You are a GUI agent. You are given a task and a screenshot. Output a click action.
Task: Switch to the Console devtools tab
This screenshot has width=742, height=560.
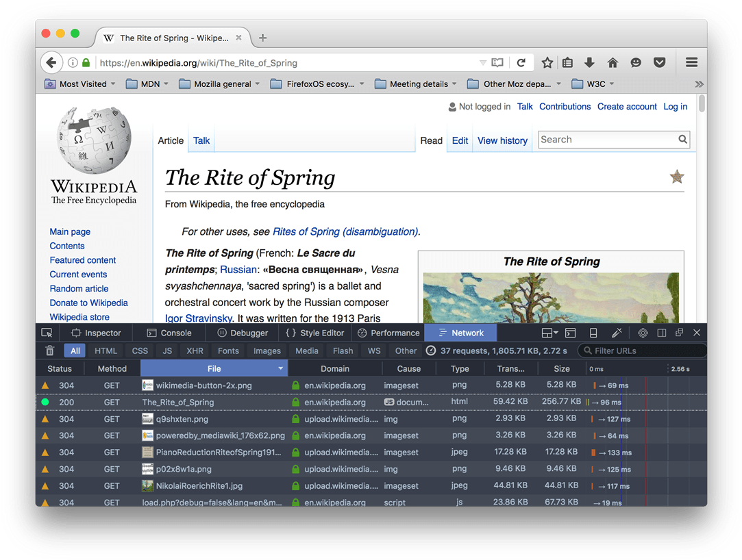[x=169, y=333]
